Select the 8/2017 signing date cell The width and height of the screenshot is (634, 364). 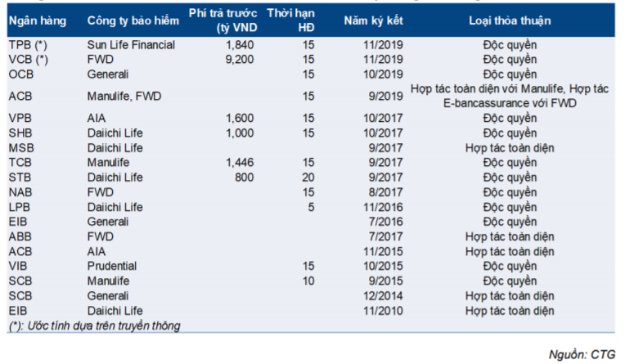click(386, 192)
